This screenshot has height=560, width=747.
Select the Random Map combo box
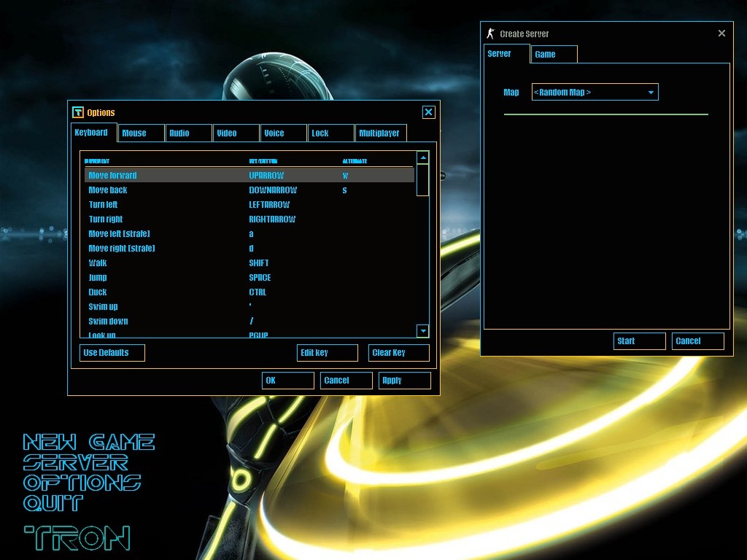coord(595,93)
